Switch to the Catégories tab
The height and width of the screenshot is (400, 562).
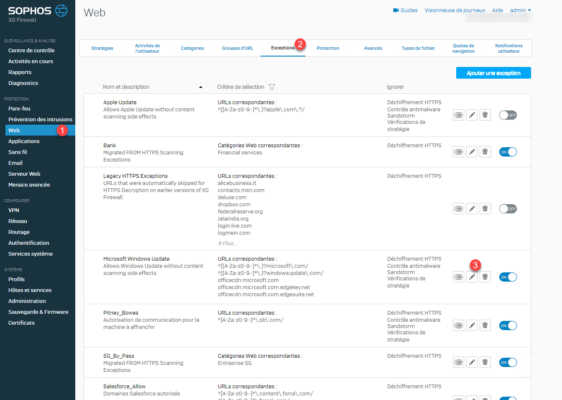coord(192,48)
